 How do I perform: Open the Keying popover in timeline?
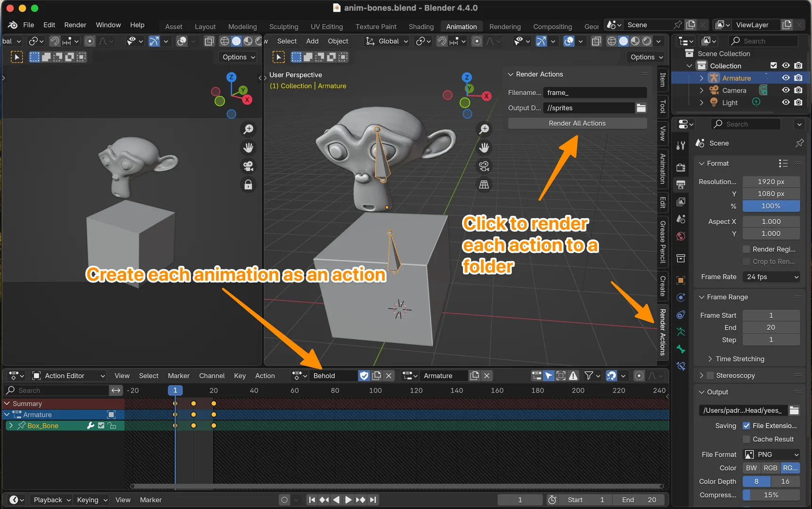point(92,500)
